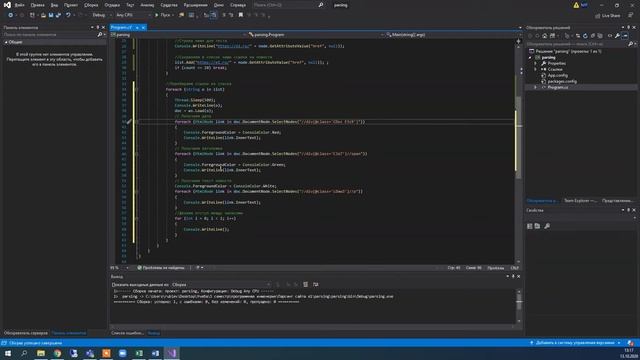Viewport: 640px width, 360px height.
Task: Open Excel from the taskbar
Action: (x=139, y=353)
